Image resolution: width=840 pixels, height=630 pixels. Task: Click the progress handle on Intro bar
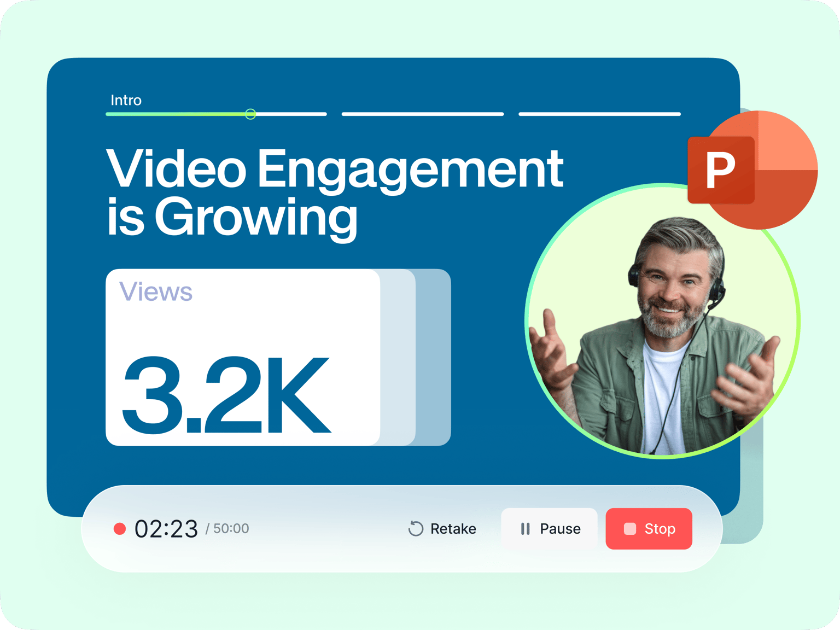pos(250,114)
